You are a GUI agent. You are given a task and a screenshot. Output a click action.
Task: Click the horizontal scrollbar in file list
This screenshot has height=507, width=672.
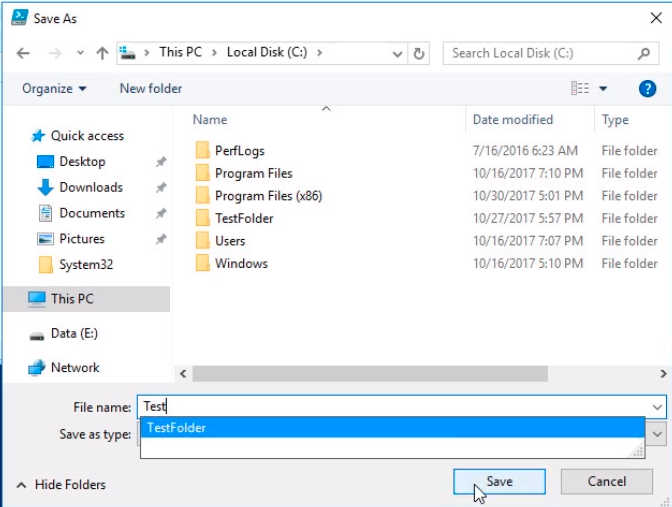370,373
